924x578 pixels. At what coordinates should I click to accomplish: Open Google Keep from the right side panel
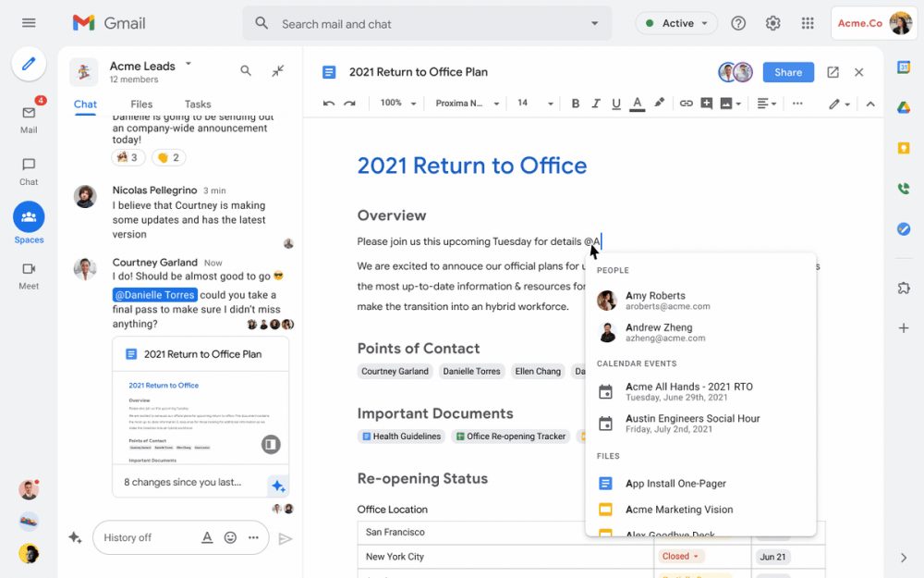904,147
